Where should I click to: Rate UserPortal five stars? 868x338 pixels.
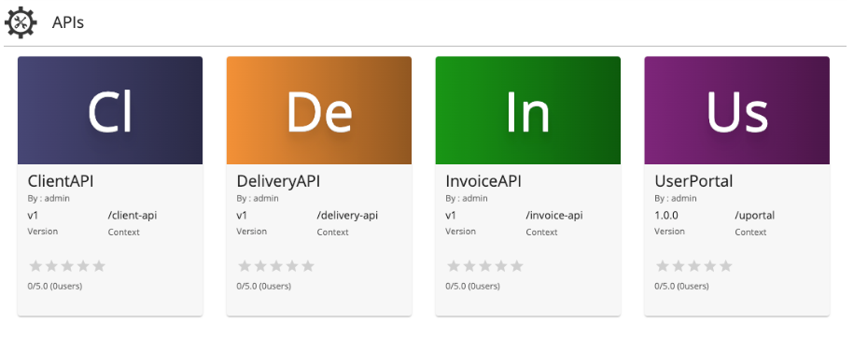click(726, 266)
